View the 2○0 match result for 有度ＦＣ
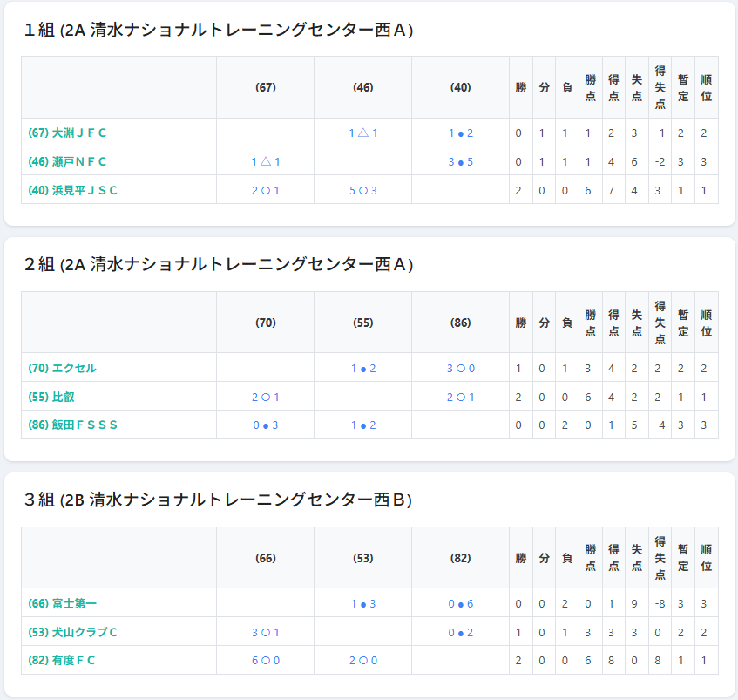 coord(363,661)
